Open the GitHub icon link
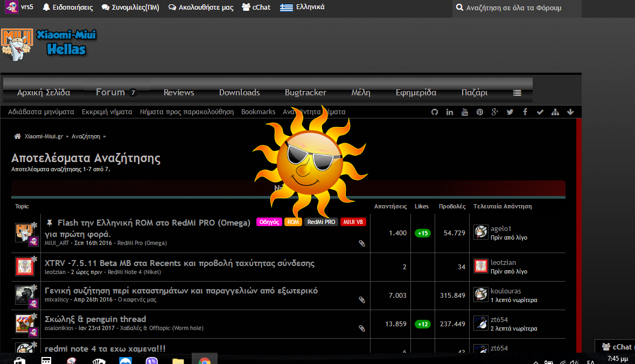This screenshot has height=364, width=635. [435, 112]
